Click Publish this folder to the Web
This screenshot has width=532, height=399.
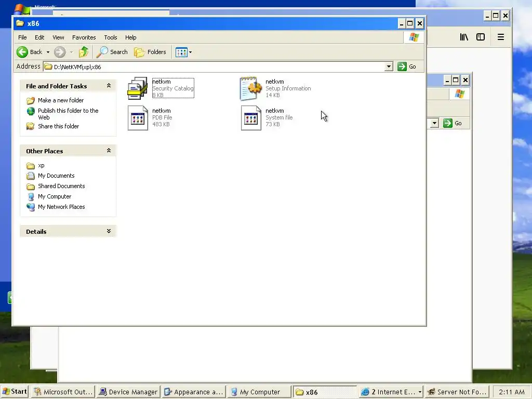pos(68,114)
